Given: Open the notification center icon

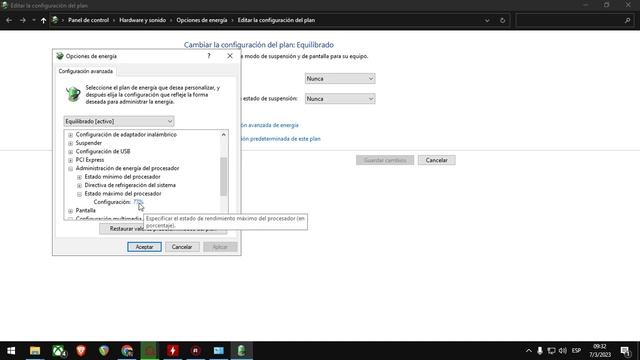Looking at the screenshot, I should (626, 351).
